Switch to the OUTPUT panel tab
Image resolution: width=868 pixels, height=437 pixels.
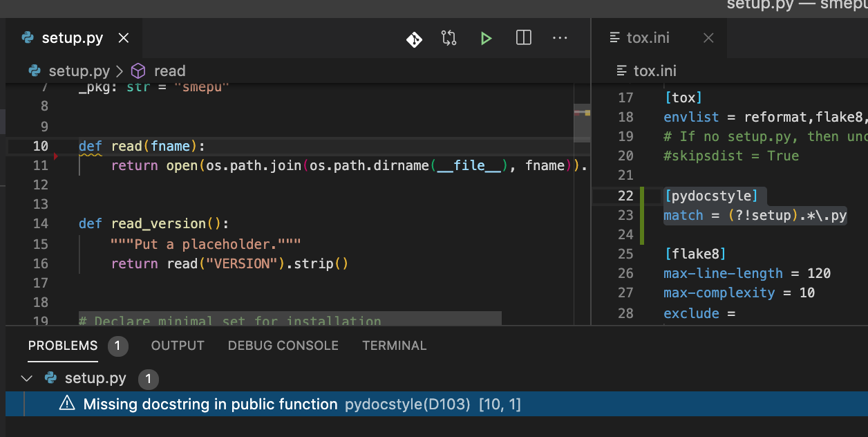[178, 345]
